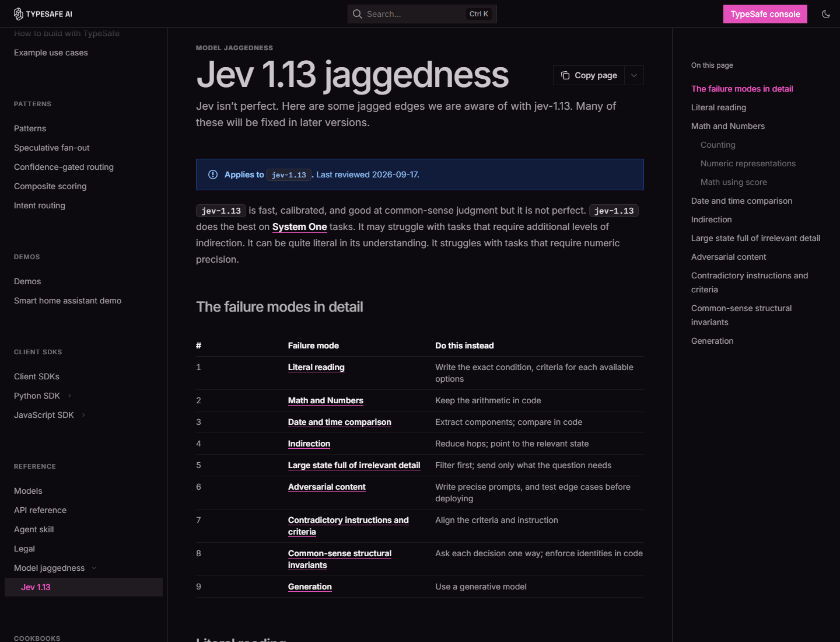The width and height of the screenshot is (840, 642).
Task: Jump to Literal reading in page outline
Action: pyautogui.click(x=719, y=107)
